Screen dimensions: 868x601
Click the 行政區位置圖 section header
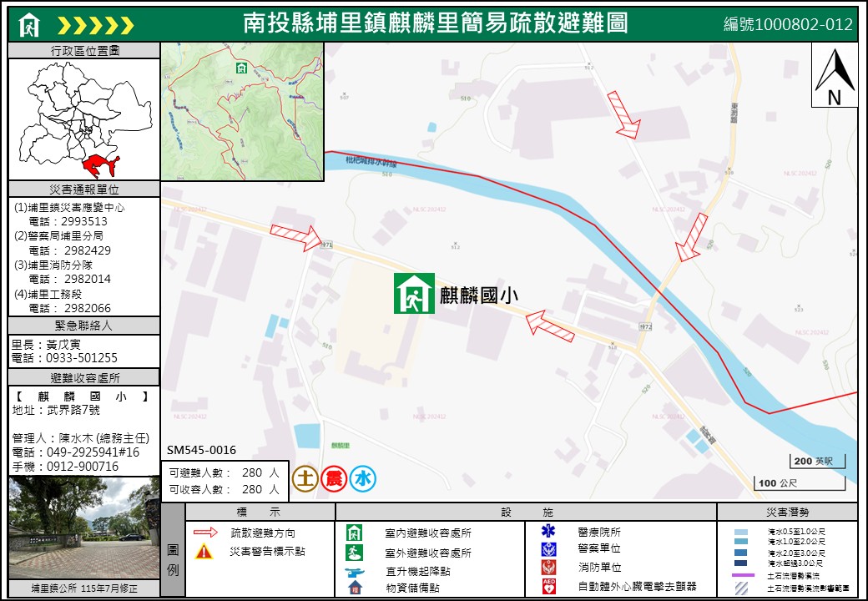click(x=84, y=51)
